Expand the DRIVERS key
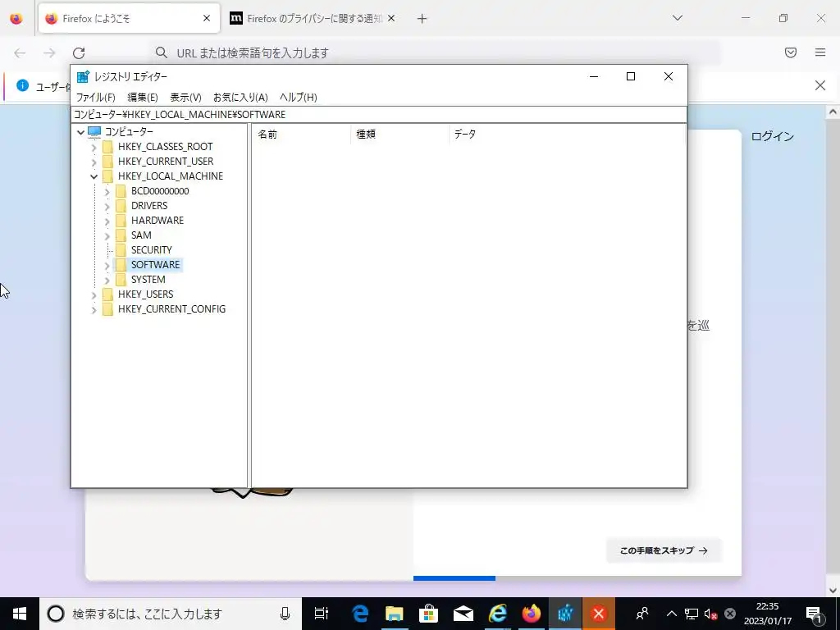The width and height of the screenshot is (840, 630). (x=107, y=206)
